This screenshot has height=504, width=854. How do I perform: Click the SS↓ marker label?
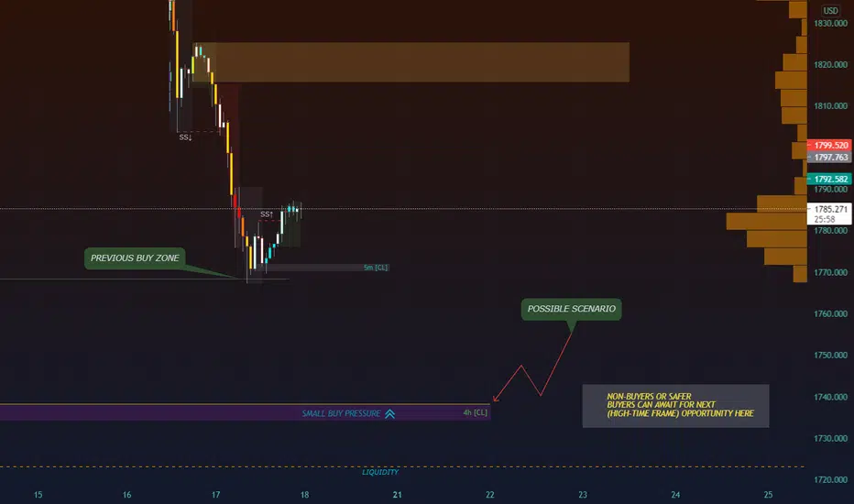(x=185, y=137)
